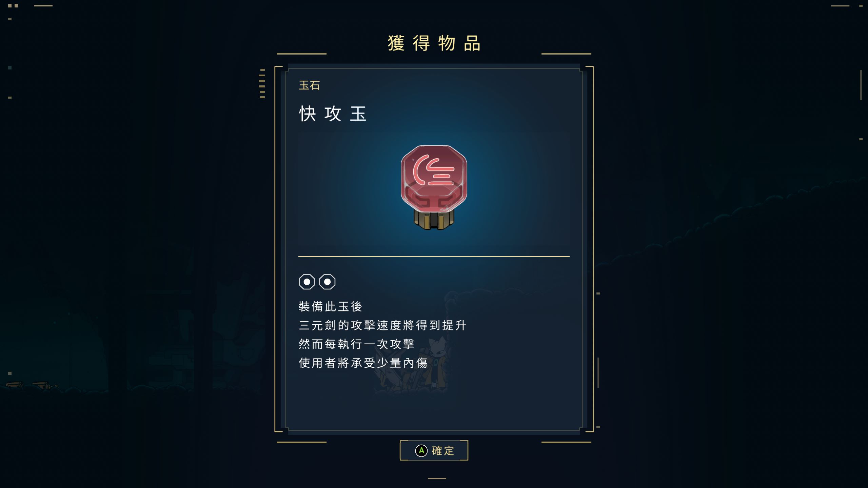Select the second octagonal jade cost slot

click(x=327, y=282)
